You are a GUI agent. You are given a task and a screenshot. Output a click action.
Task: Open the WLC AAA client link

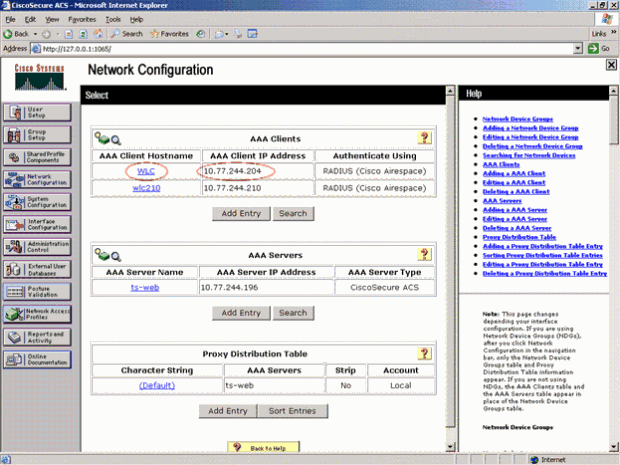point(146,171)
